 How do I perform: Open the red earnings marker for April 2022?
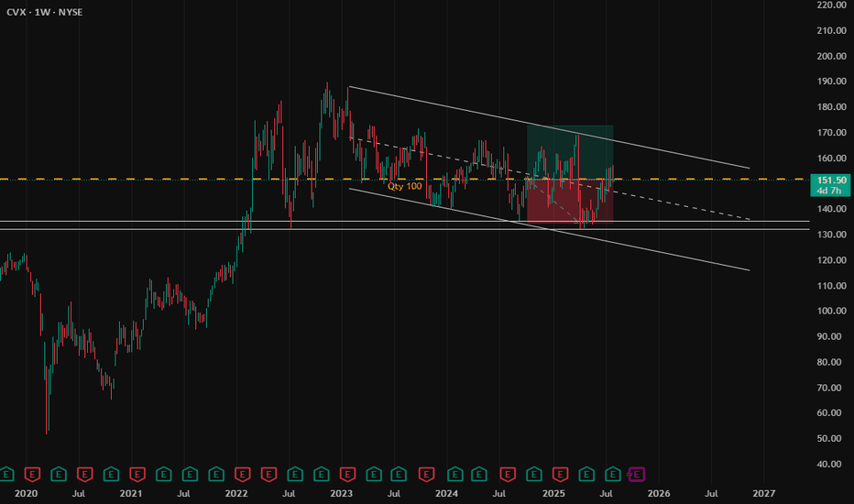[x=268, y=475]
